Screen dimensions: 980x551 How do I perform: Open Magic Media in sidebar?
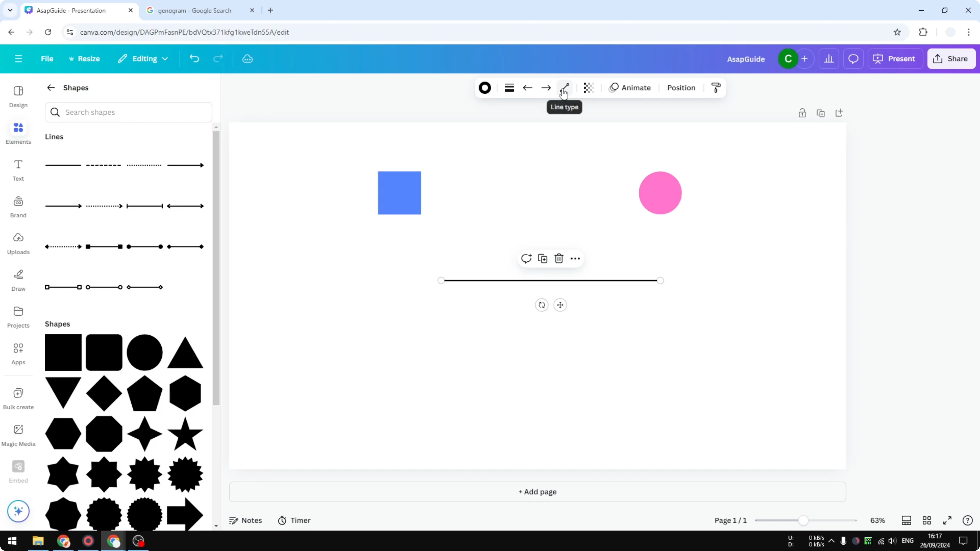pos(18,435)
